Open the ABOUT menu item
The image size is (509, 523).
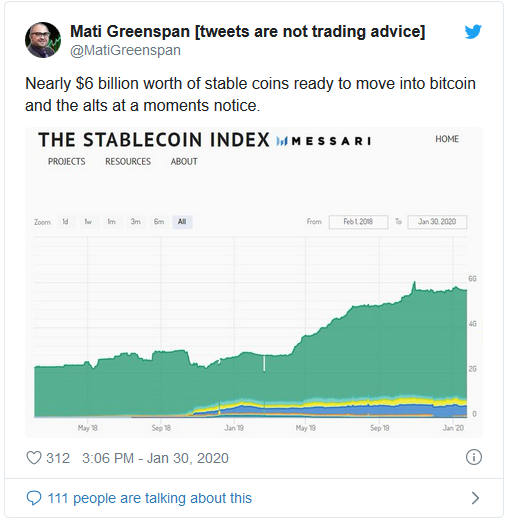click(184, 161)
